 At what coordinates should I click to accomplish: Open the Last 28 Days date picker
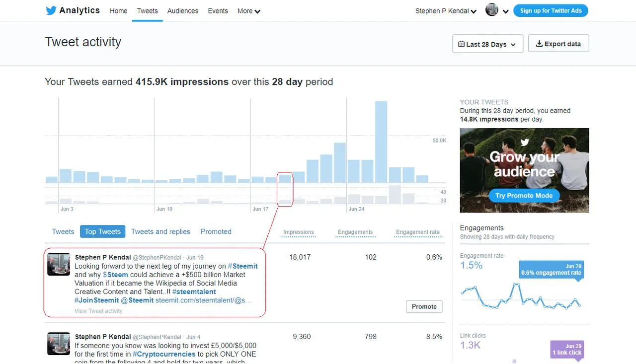click(487, 44)
